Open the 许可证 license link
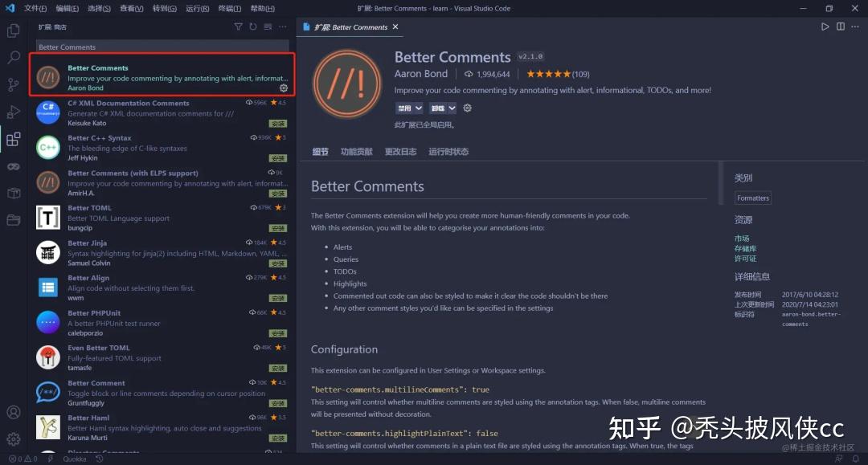 (746, 259)
